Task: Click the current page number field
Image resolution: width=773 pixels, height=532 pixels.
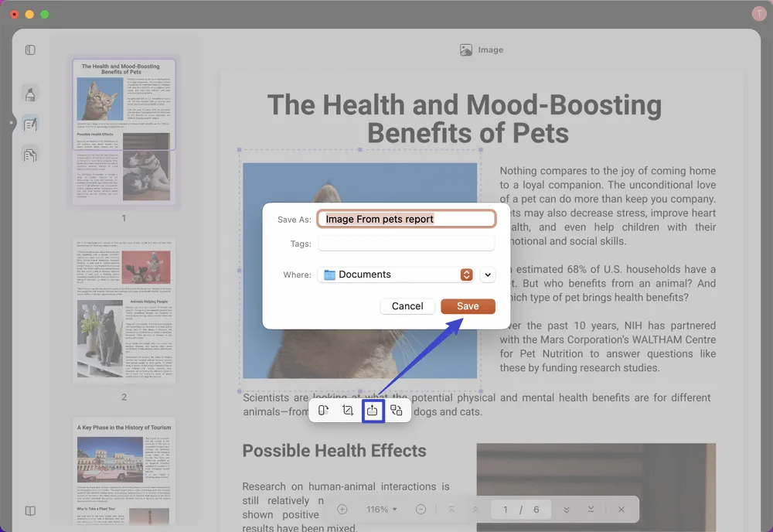Action: pyautogui.click(x=505, y=510)
